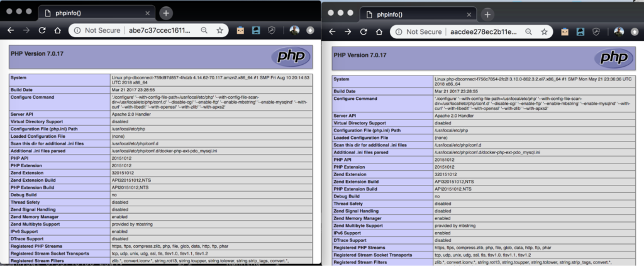
Task: Open new tab in the left browser window
Action: pyautogui.click(x=165, y=13)
